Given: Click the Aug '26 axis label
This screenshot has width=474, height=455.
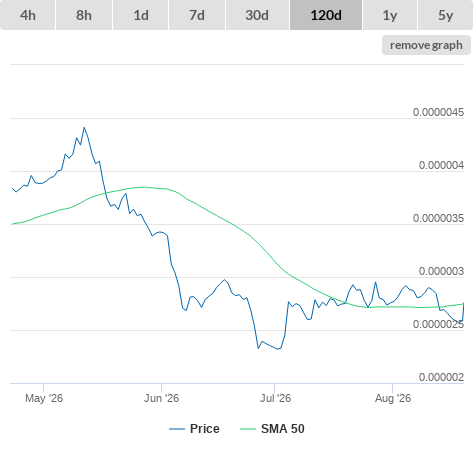Looking at the screenshot, I should tap(393, 398).
